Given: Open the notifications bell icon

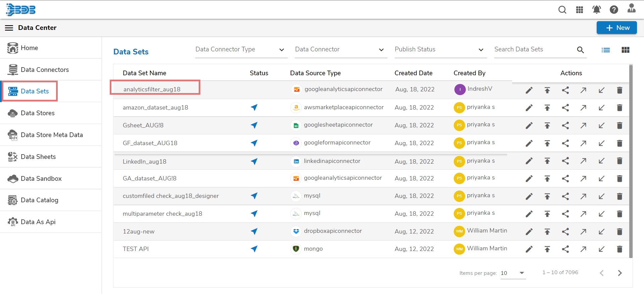Looking at the screenshot, I should [596, 10].
